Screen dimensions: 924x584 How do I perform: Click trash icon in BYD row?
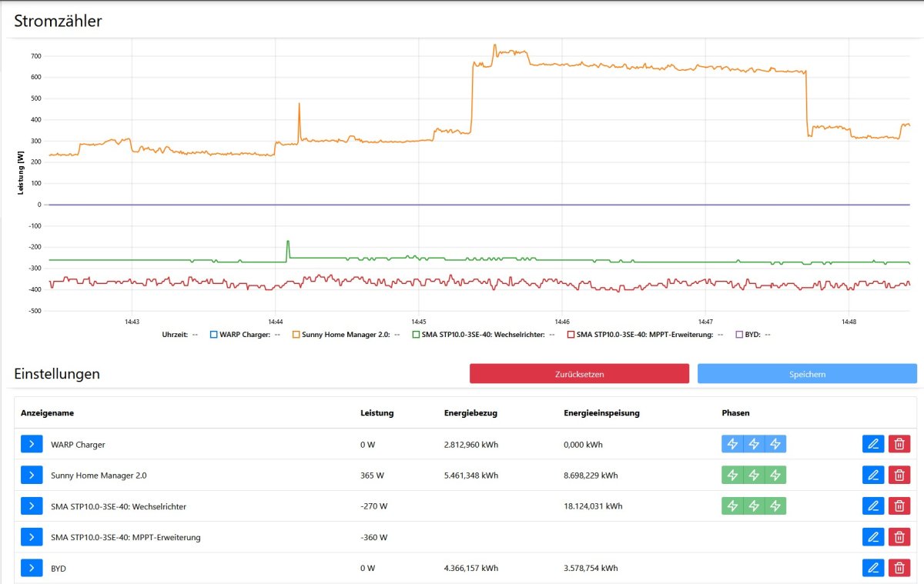coord(898,568)
